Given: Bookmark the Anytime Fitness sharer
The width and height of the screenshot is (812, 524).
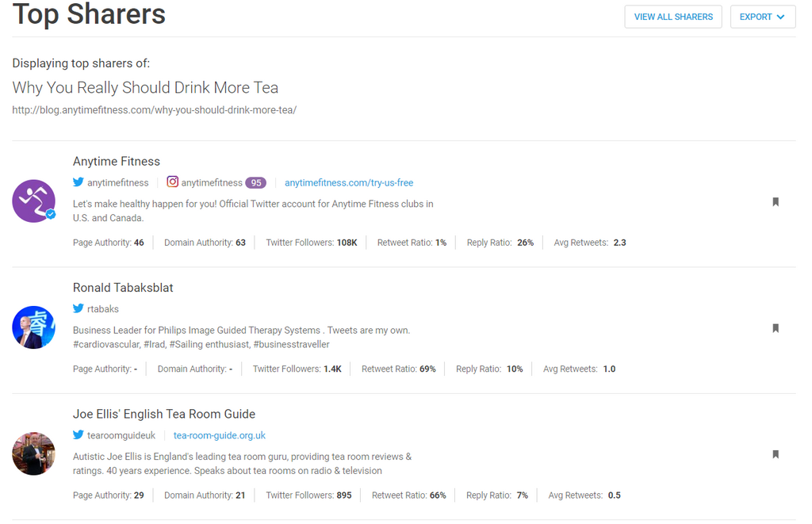Looking at the screenshot, I should (776, 202).
